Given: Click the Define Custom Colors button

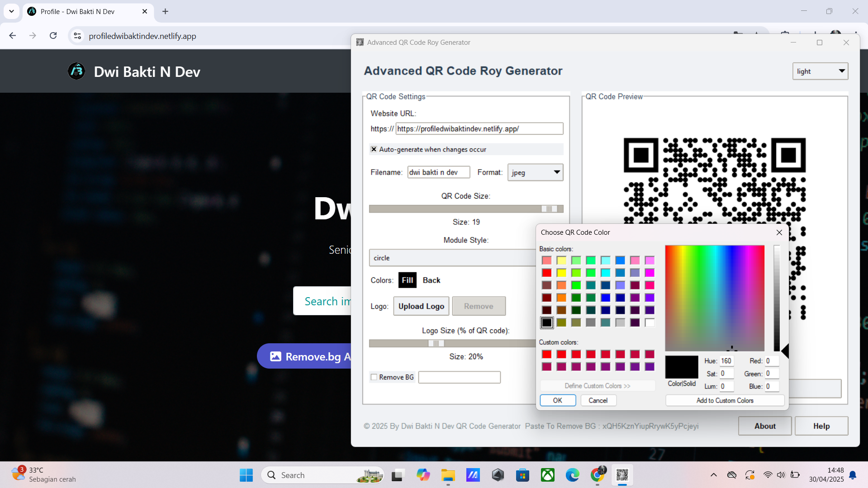Looking at the screenshot, I should 598,386.
